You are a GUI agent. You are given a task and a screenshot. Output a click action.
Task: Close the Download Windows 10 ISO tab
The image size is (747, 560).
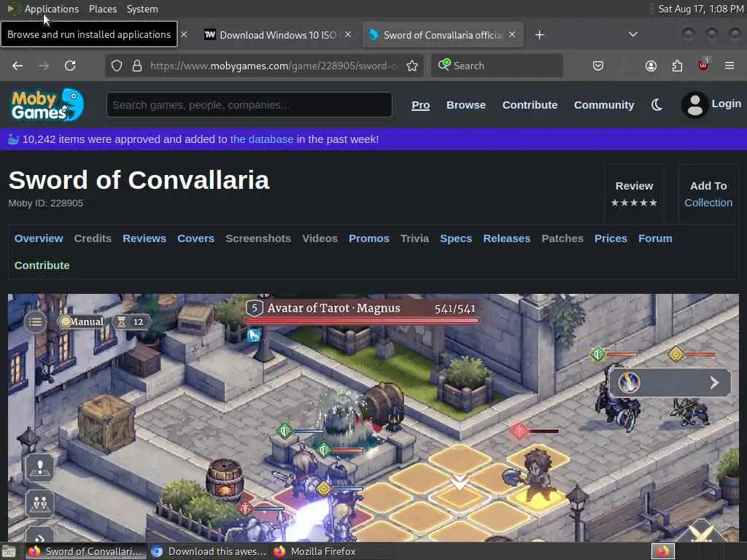click(x=348, y=34)
